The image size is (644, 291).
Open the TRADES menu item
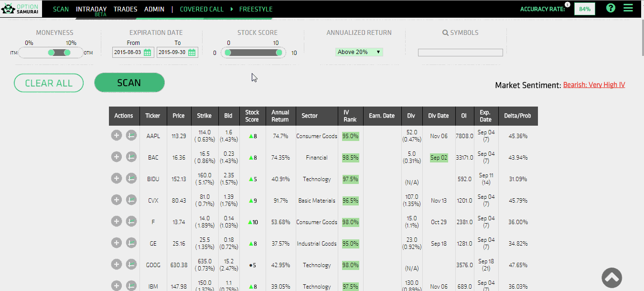pyautogui.click(x=126, y=9)
